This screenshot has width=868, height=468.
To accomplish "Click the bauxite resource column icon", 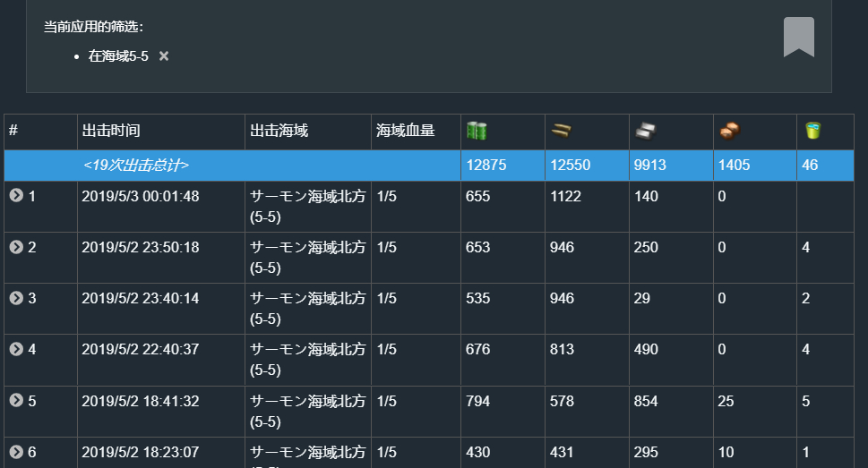I will point(730,131).
